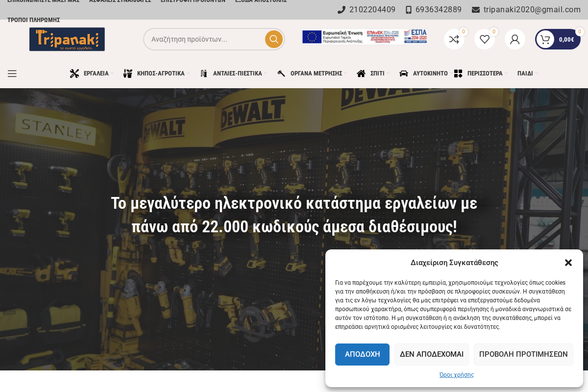Open ΠΡΟΒΟΛΗ ΠΡΟΤΙΜΗΣΕΩΝ preferences
This screenshot has width=588, height=392.
(x=523, y=354)
